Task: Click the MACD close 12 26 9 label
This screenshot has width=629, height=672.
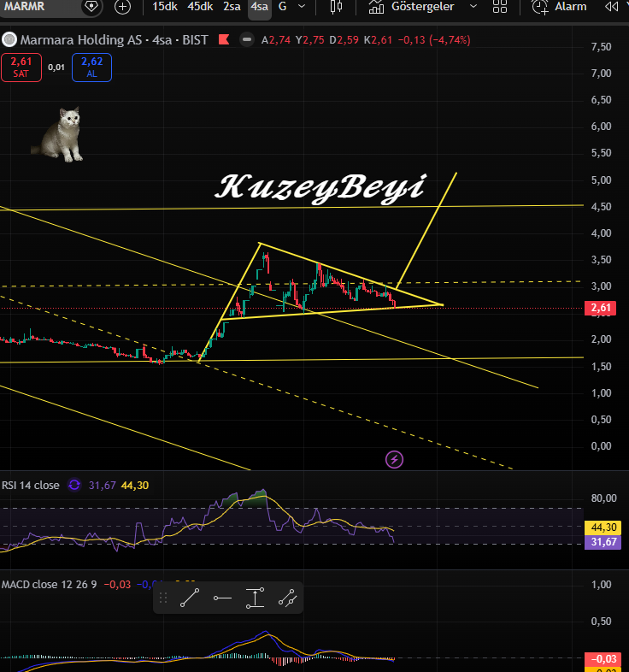Action: [49, 585]
